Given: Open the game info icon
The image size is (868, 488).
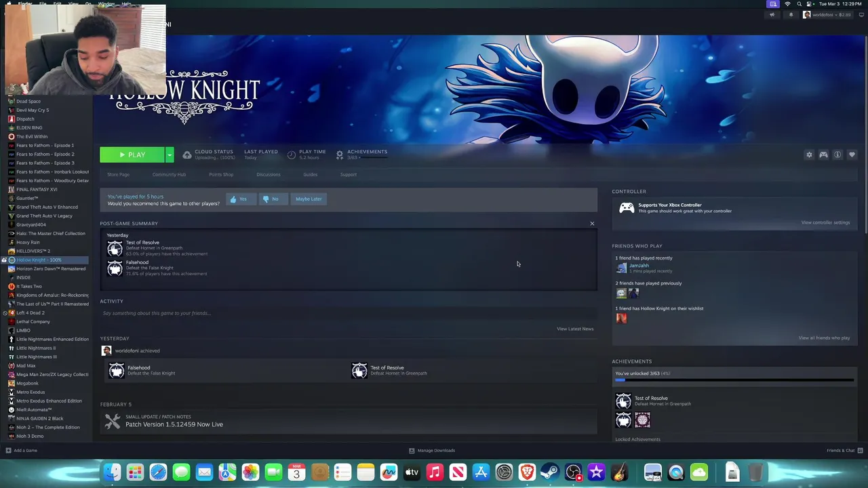Looking at the screenshot, I should (x=837, y=155).
